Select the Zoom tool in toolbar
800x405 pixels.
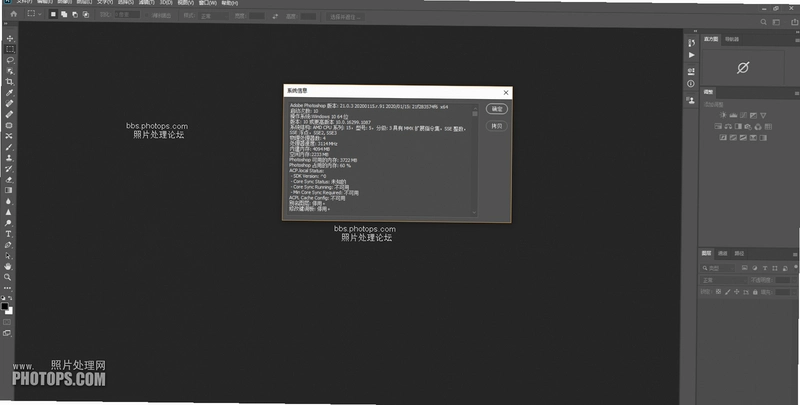[x=8, y=277]
